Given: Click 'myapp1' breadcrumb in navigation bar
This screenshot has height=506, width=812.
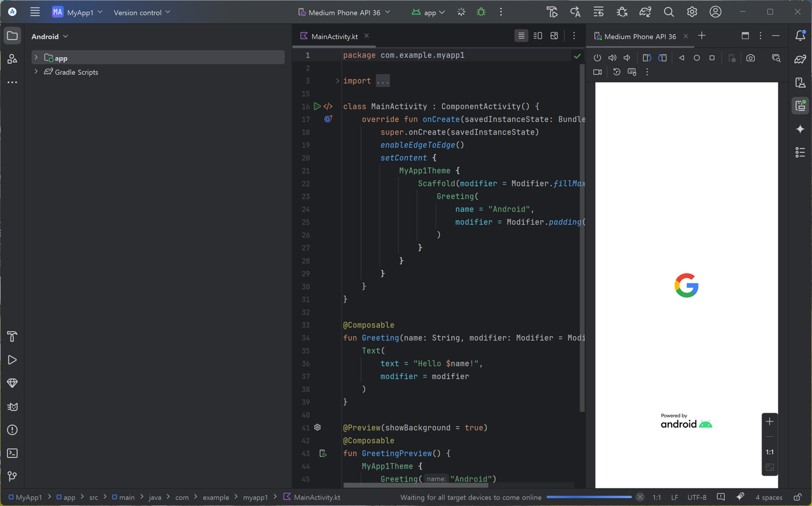Looking at the screenshot, I should tap(255, 497).
